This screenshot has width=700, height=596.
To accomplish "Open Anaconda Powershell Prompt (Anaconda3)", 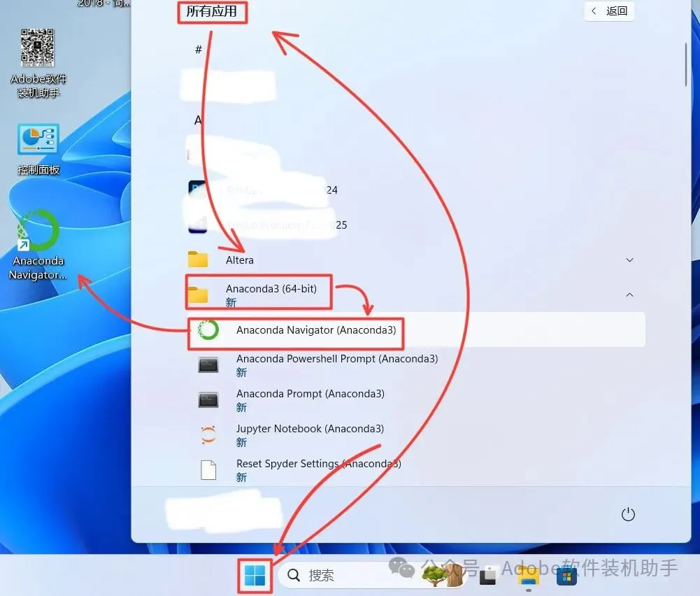I will (x=415, y=364).
